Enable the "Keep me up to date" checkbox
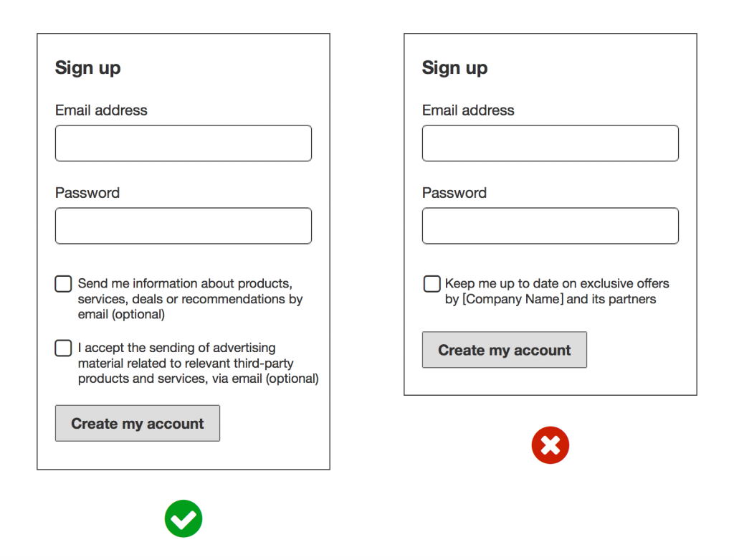 pyautogui.click(x=432, y=284)
